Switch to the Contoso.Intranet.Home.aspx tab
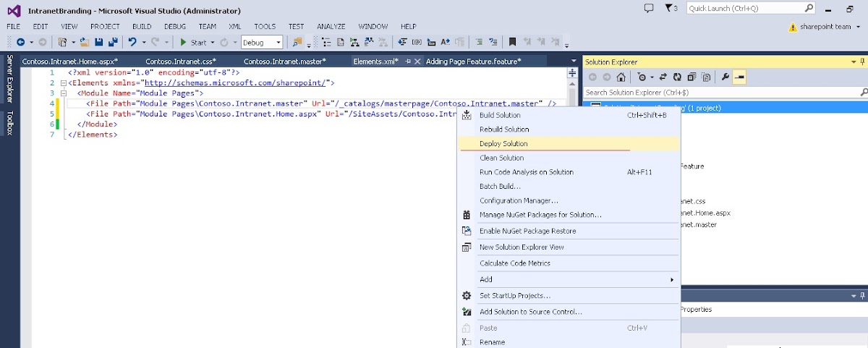Image resolution: width=868 pixels, height=348 pixels. tap(70, 61)
